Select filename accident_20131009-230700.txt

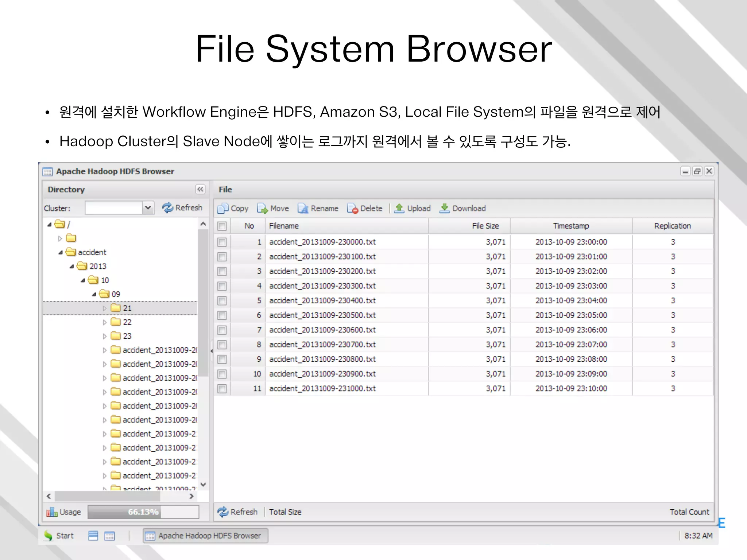click(322, 345)
